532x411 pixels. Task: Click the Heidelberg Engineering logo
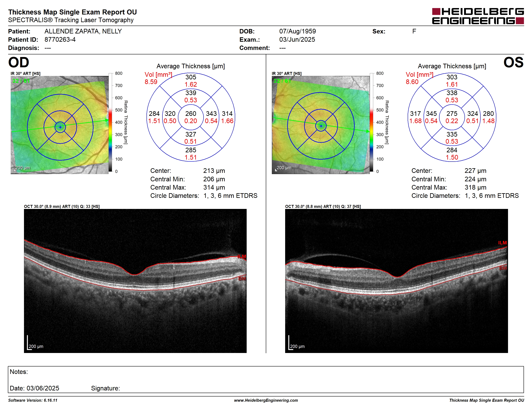tap(478, 16)
